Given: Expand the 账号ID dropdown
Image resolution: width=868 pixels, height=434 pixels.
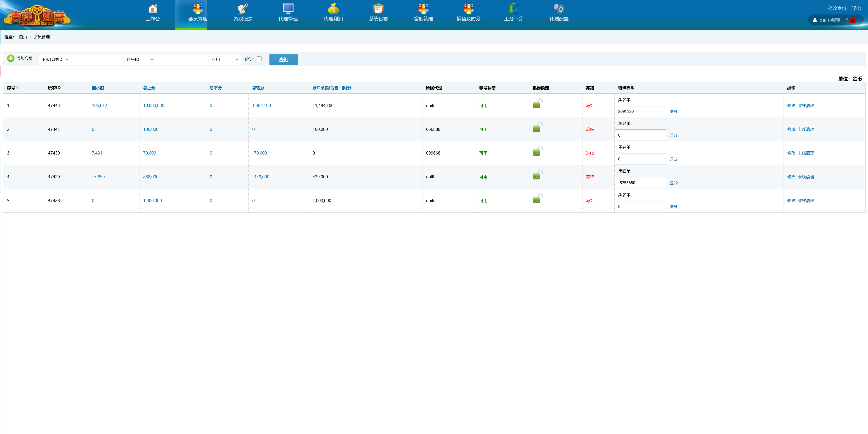Looking at the screenshot, I should [x=140, y=59].
